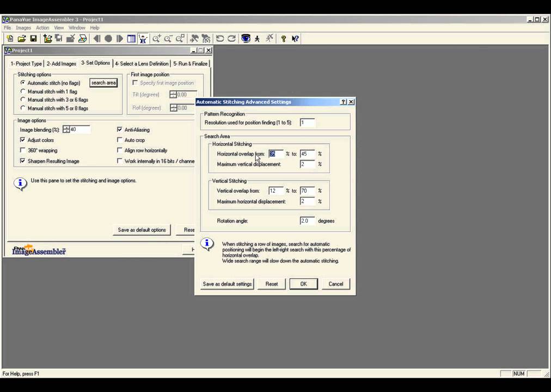
Task: Click the wizard figure toolbar icon
Action: pyautogui.click(x=143, y=39)
